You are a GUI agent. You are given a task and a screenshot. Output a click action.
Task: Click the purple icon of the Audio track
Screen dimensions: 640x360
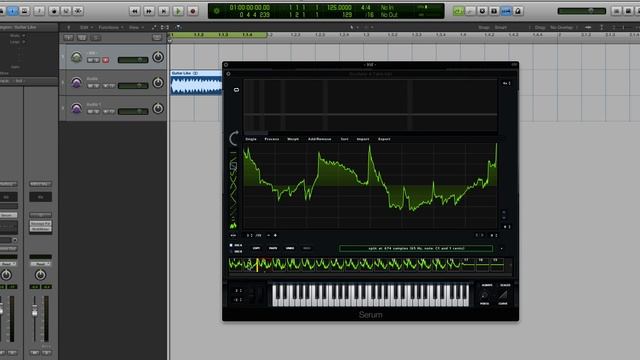coord(76,83)
